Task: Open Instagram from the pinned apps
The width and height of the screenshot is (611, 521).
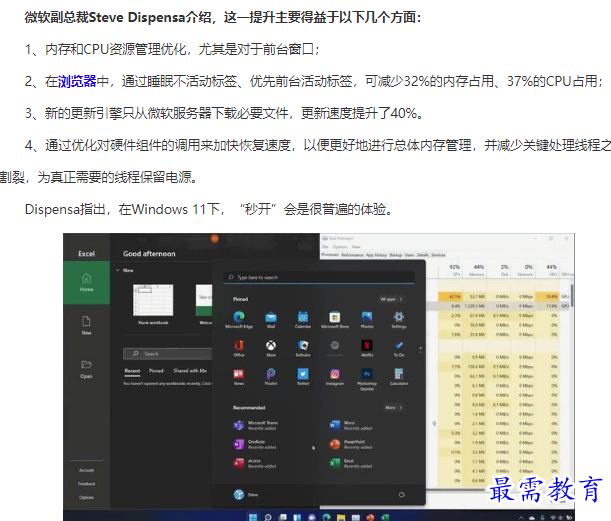Action: pyautogui.click(x=335, y=377)
